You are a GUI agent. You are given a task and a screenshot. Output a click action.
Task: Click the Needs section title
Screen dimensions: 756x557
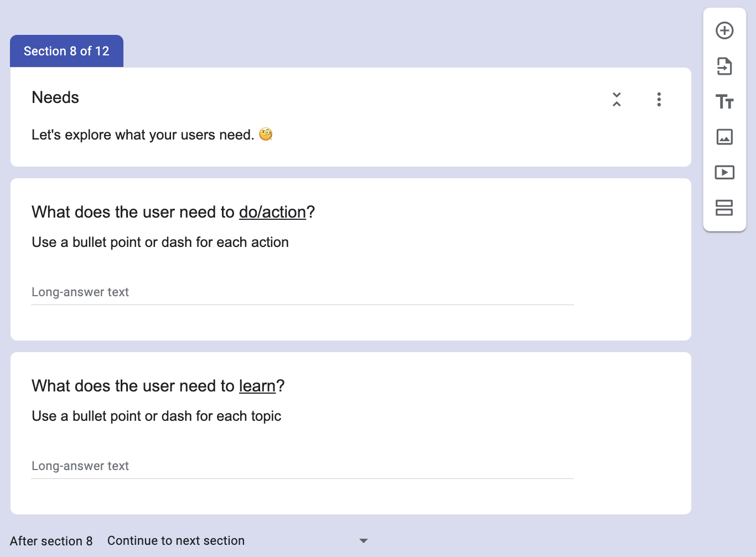pos(55,97)
